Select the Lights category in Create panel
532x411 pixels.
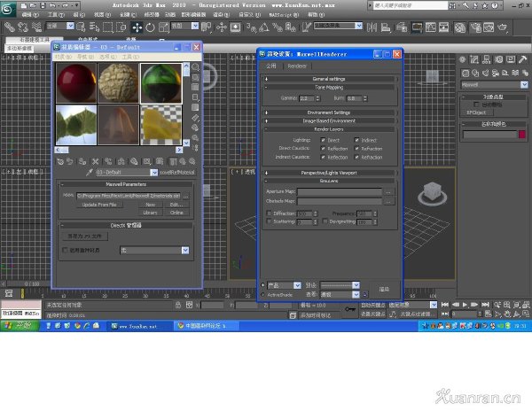click(485, 73)
